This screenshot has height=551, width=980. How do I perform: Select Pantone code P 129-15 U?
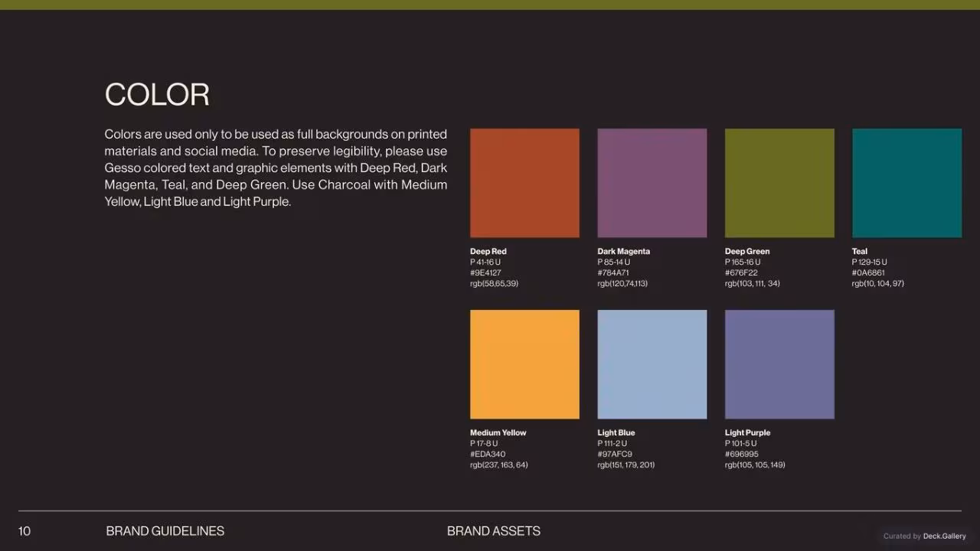870,262
